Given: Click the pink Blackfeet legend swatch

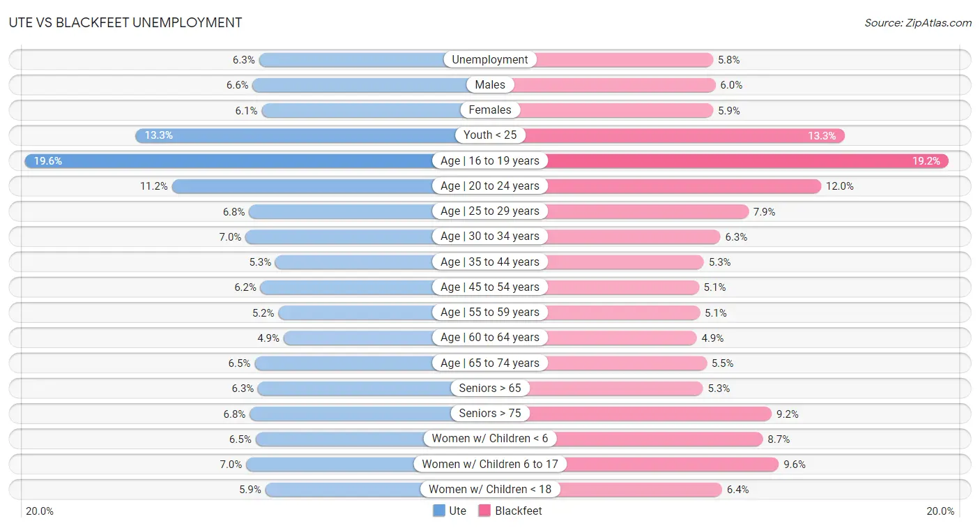Looking at the screenshot, I should tap(484, 511).
